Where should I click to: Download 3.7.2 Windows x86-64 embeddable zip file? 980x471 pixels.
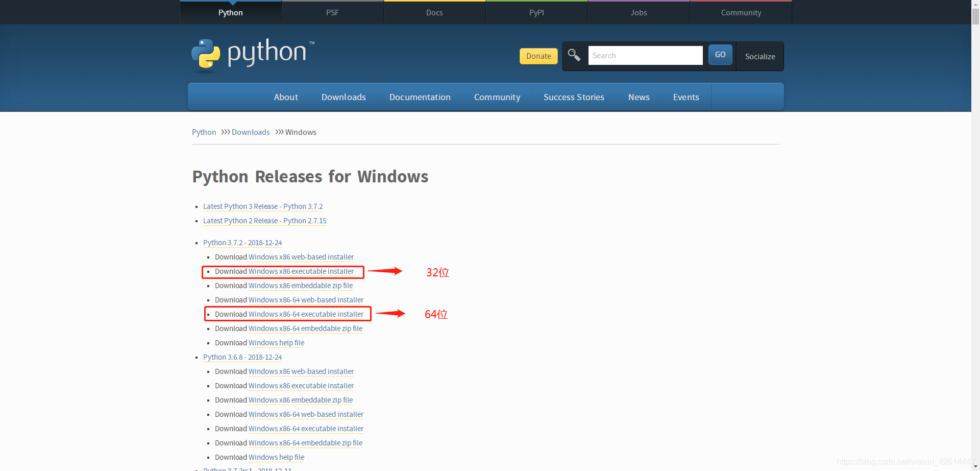click(x=306, y=328)
